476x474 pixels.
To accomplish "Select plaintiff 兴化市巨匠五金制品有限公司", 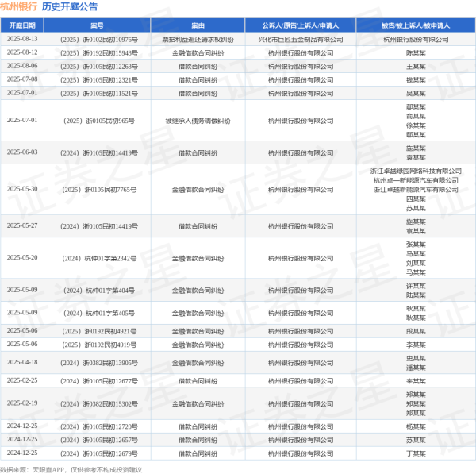I will (305, 39).
